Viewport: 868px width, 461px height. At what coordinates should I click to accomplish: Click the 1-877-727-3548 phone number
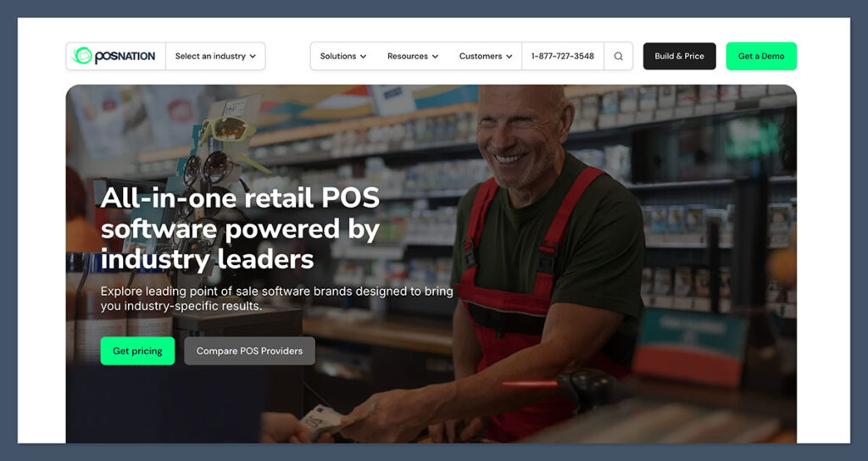563,56
